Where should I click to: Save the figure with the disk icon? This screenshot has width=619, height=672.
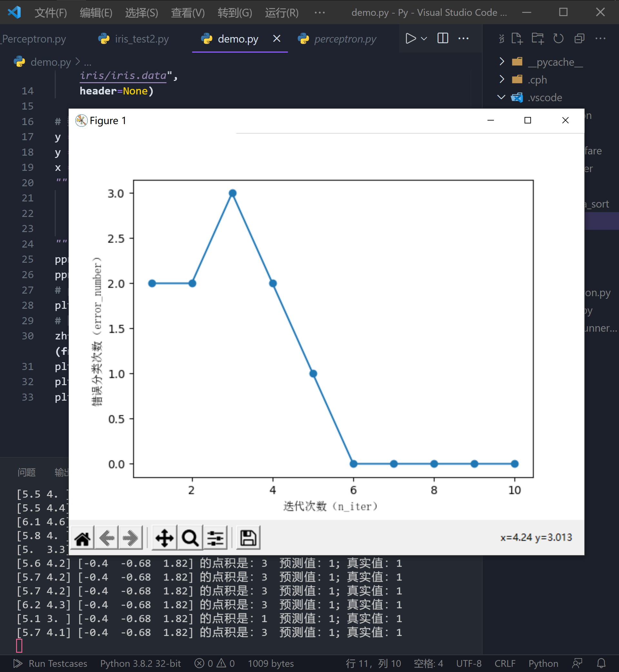pyautogui.click(x=248, y=538)
